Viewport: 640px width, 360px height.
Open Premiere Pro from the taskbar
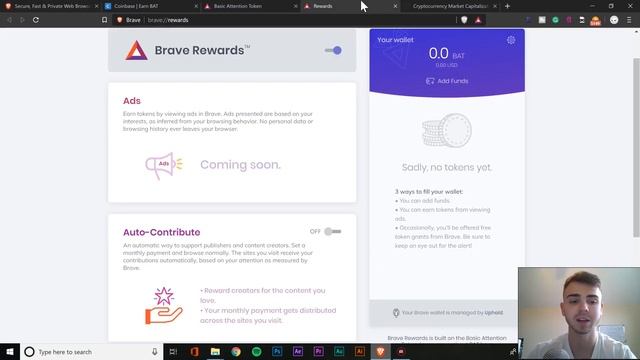click(318, 351)
